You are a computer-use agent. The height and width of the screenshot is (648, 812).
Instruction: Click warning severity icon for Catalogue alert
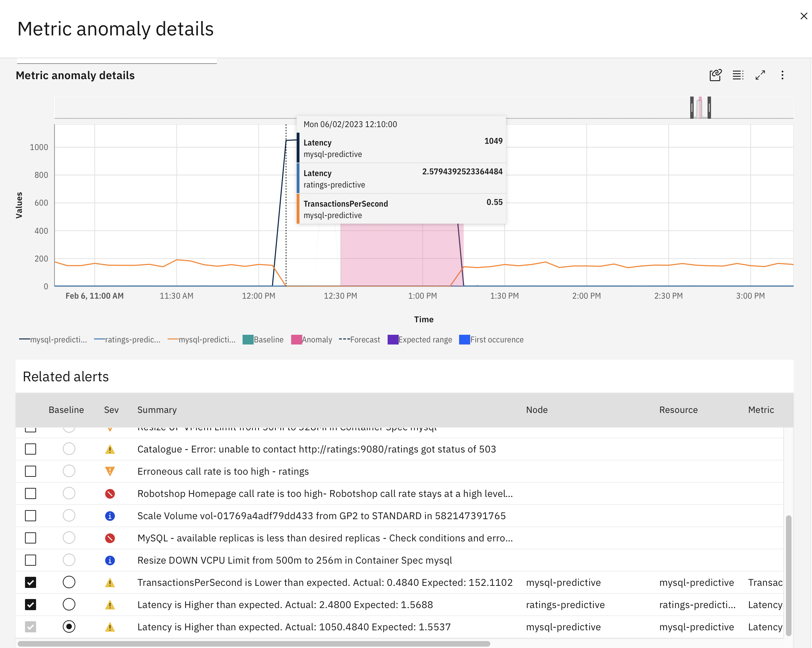coord(110,449)
